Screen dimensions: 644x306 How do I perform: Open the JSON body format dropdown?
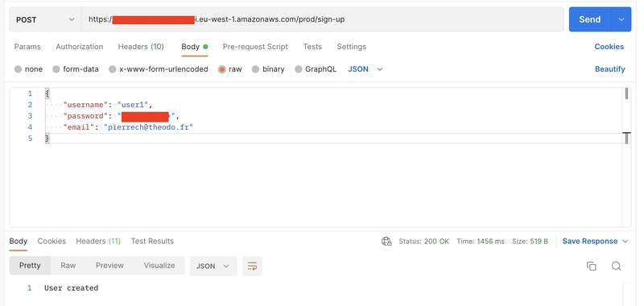coord(365,69)
